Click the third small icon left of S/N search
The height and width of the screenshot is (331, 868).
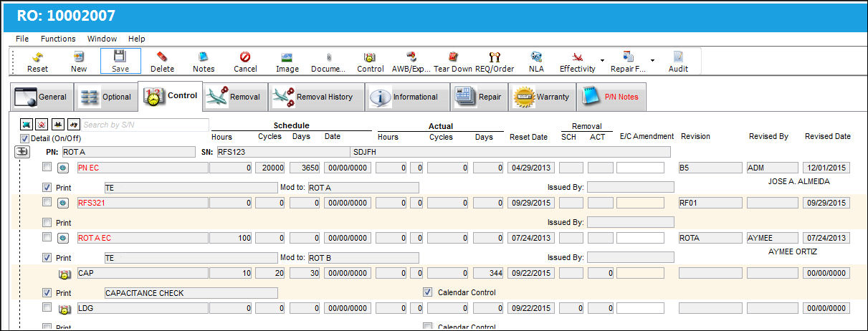point(57,125)
